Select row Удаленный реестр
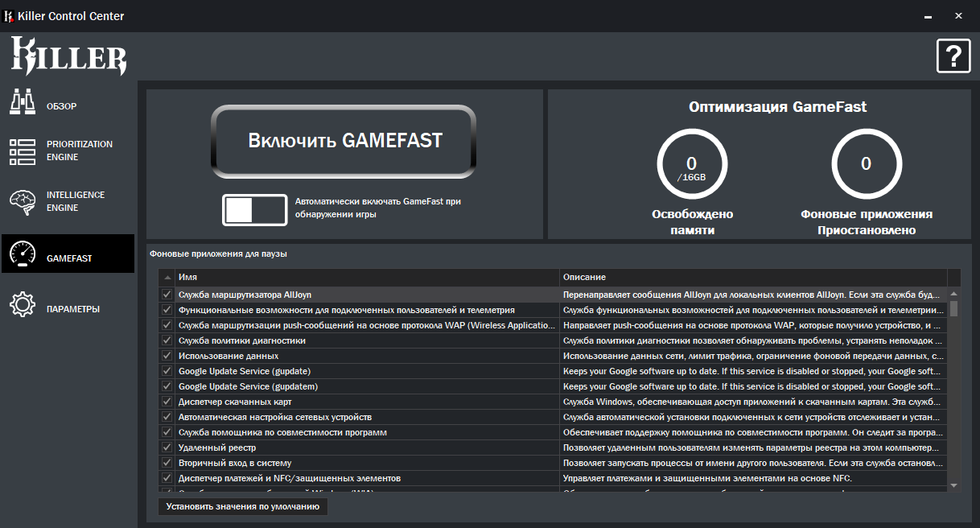This screenshot has width=980, height=528. 554,448
